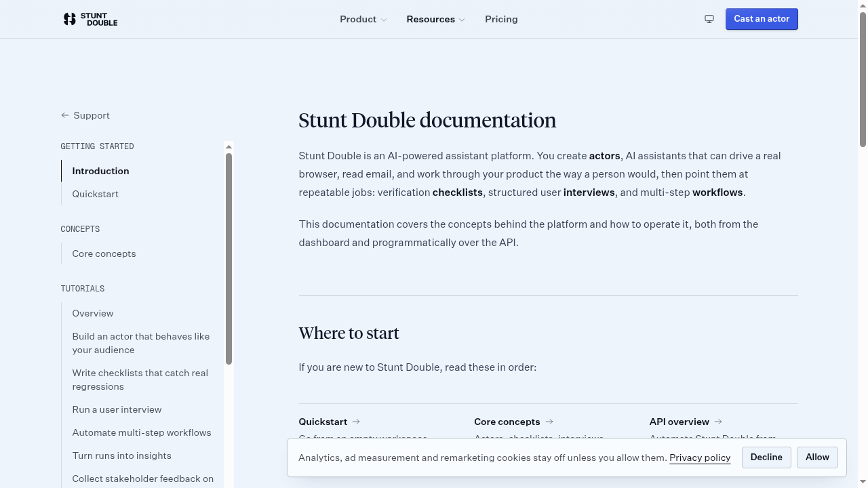Open Automate multi-step workflows tutorial

pos(142,432)
